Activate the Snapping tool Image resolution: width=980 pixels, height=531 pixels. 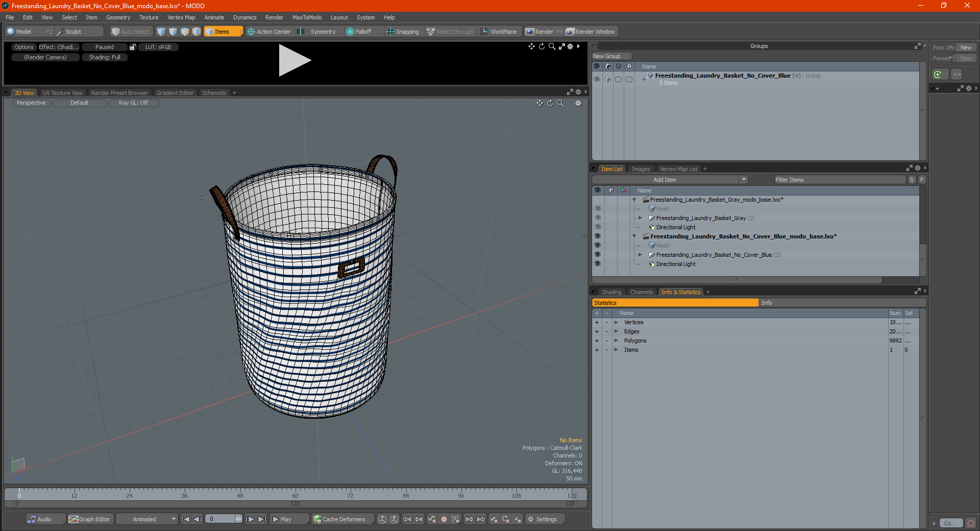pyautogui.click(x=402, y=32)
